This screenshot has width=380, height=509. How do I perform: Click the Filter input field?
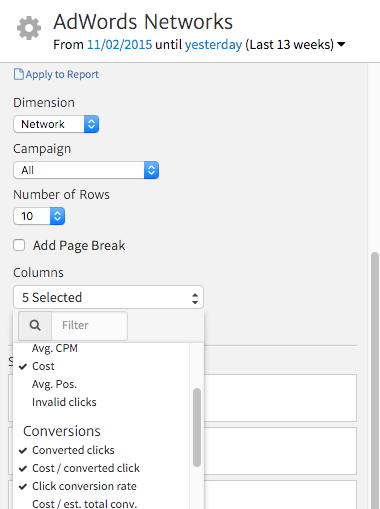point(89,325)
